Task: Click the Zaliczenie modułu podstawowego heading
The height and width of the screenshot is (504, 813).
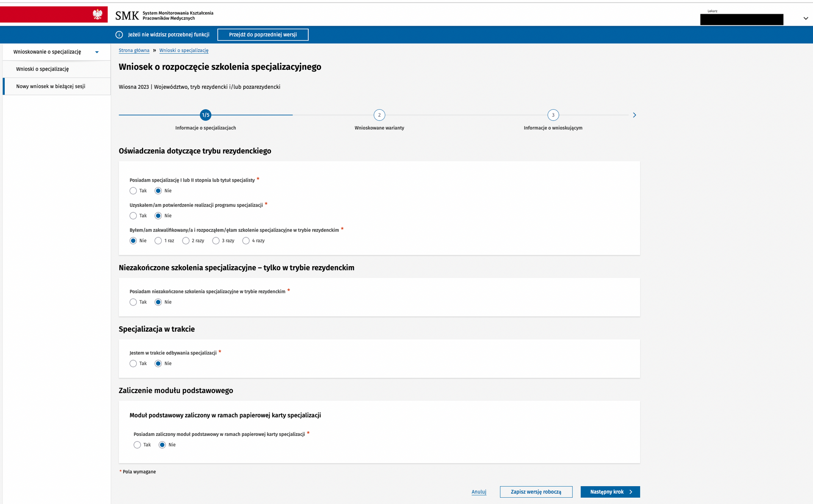Action: (176, 391)
